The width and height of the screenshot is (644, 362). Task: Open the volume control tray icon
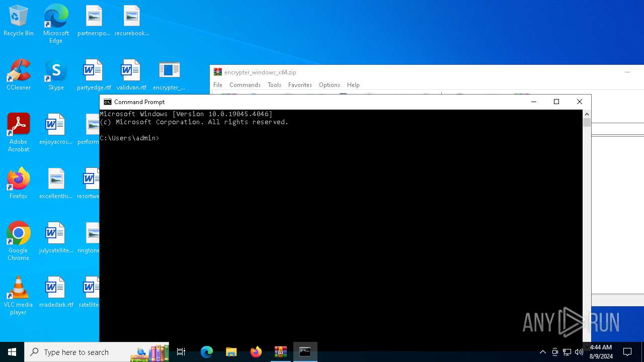pyautogui.click(x=579, y=352)
